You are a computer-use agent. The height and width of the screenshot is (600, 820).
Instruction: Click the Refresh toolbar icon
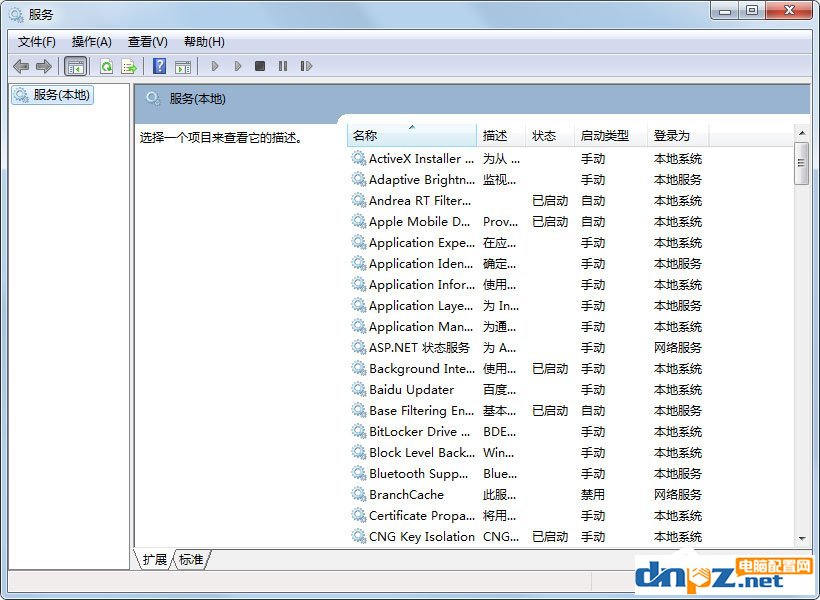click(106, 66)
